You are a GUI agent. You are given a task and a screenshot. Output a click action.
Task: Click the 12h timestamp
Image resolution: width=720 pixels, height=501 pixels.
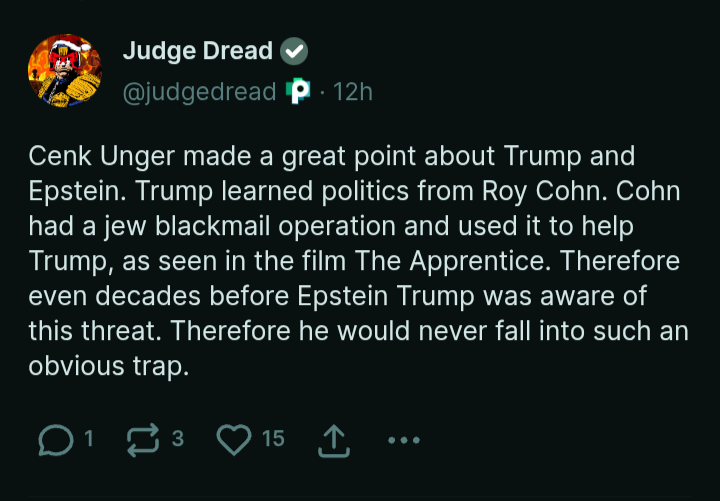pos(352,92)
